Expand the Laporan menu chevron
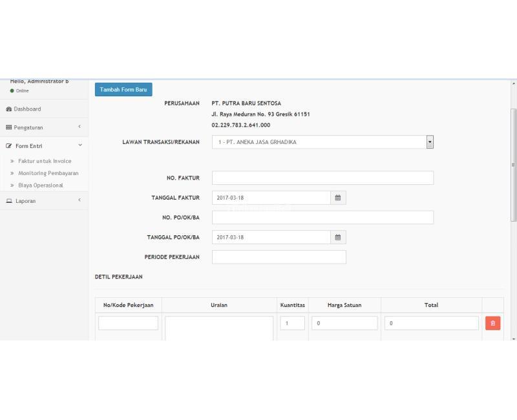Screen dimensions: 517x420 pos(79,200)
